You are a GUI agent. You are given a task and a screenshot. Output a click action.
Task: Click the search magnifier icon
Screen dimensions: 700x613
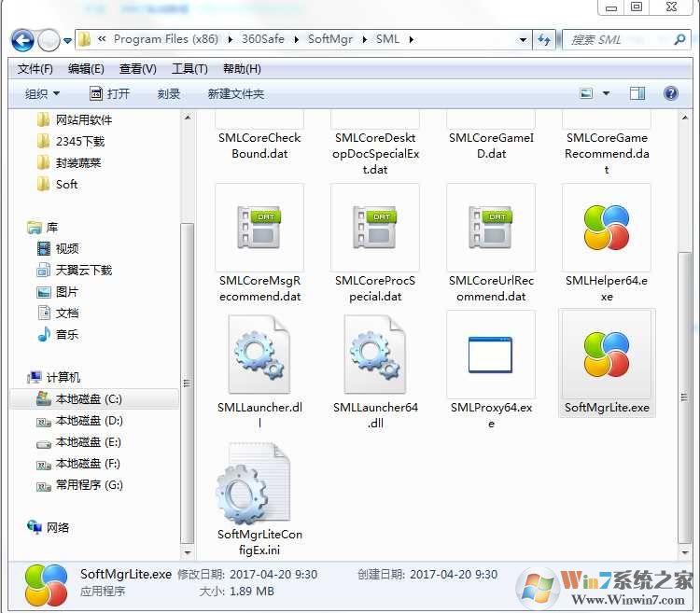[x=679, y=40]
